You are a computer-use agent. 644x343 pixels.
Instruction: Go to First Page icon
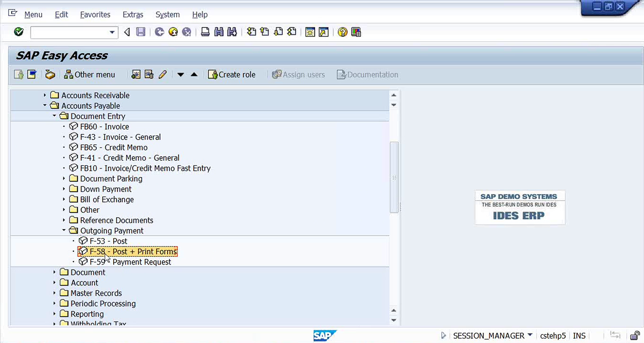[x=251, y=32]
